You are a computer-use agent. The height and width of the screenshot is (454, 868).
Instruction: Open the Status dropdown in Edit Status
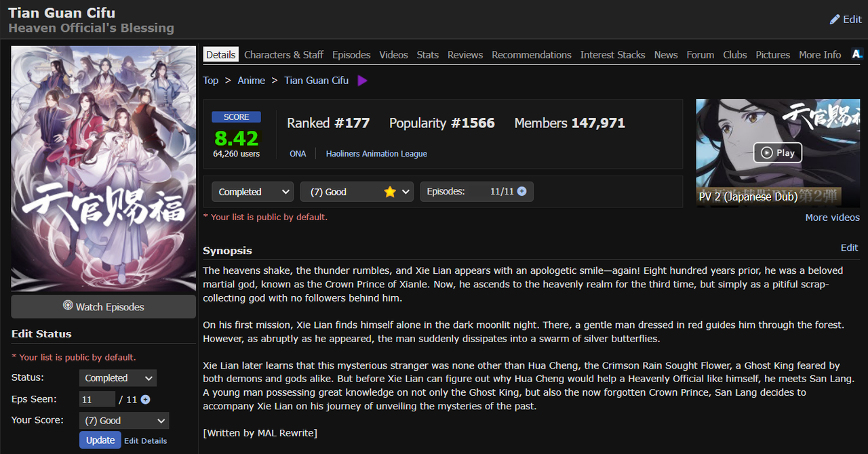(x=118, y=378)
